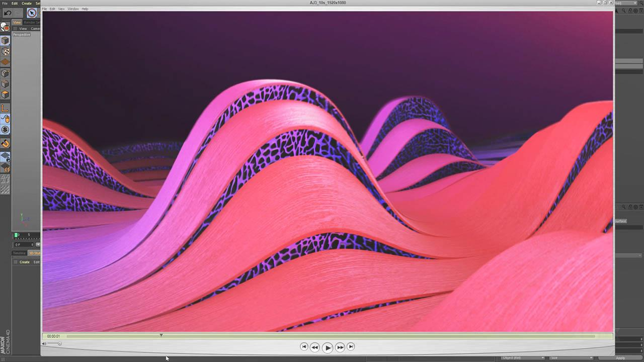Click the locked workplane grid icon
Screen dimensions: 644x362
[5, 157]
